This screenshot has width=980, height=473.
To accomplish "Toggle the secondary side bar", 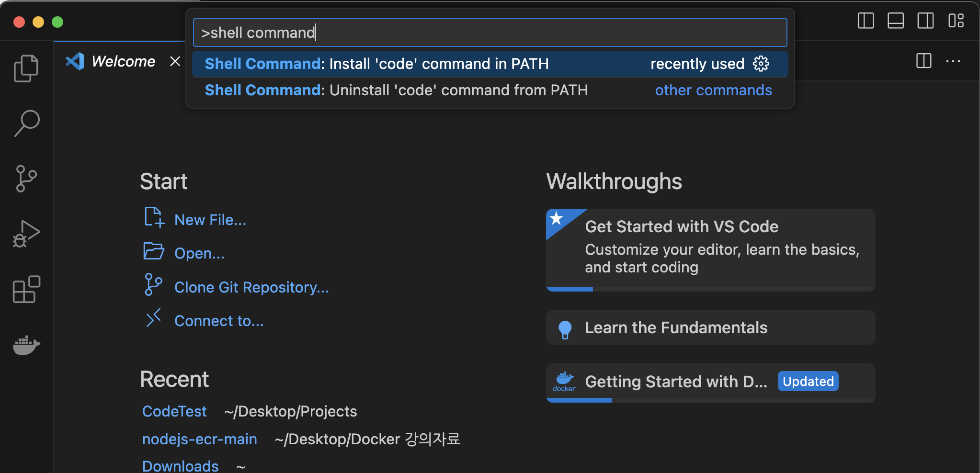I will coord(925,21).
